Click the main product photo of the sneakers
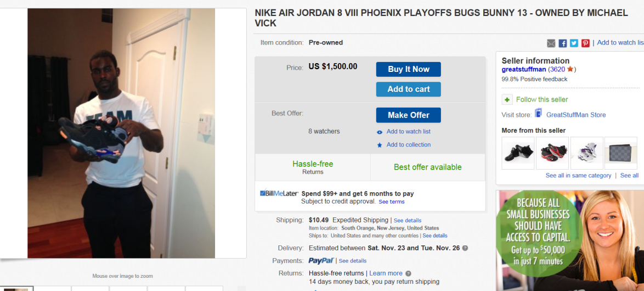Screen dimensions: 644x291 121,133
